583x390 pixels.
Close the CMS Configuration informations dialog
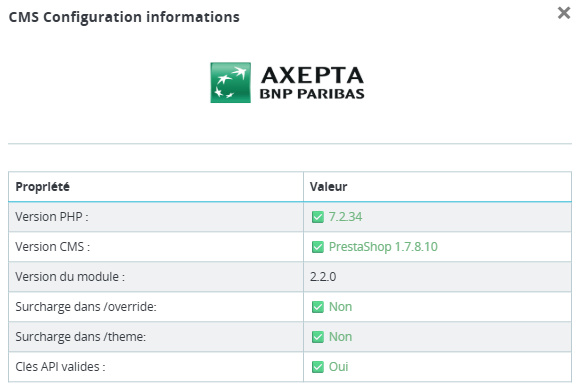[x=564, y=13]
